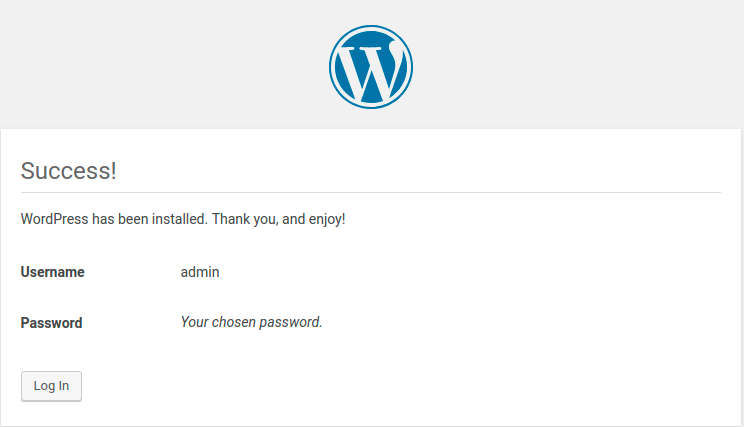This screenshot has width=744, height=427.
Task: Click the word "chosen" in password note
Action: 234,322
